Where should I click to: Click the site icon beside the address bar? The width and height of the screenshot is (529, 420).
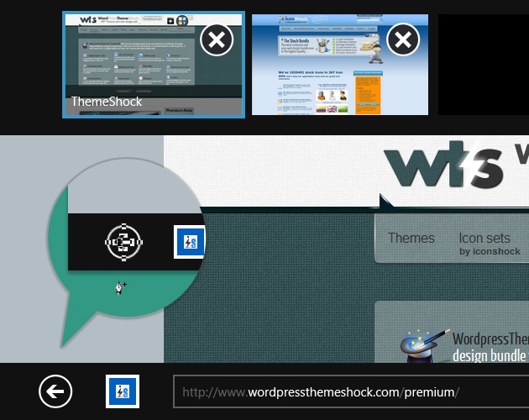tap(123, 391)
